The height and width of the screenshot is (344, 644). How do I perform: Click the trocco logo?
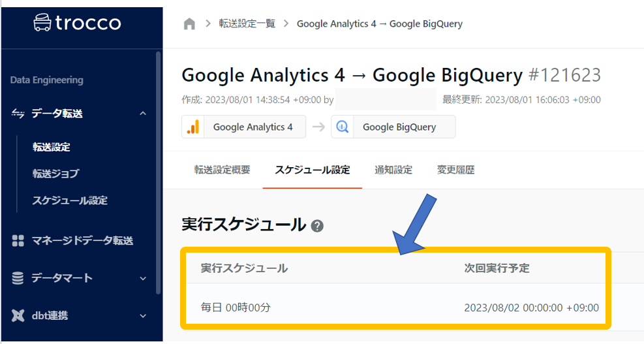tap(77, 23)
